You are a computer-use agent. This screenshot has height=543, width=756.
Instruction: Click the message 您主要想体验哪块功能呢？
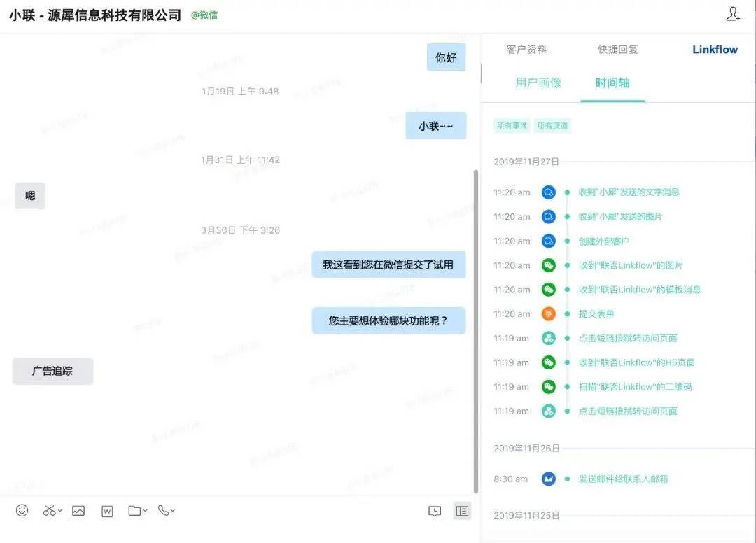[388, 320]
